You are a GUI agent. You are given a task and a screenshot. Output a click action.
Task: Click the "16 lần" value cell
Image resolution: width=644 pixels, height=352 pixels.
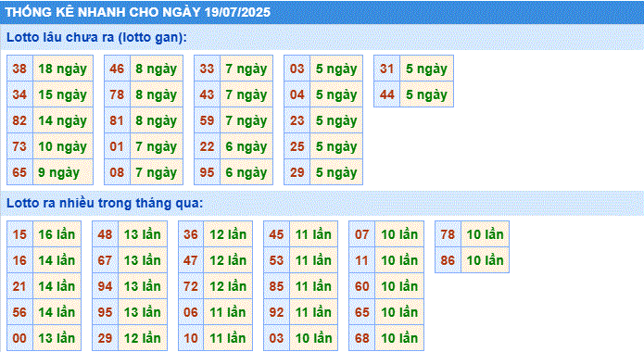click(57, 234)
